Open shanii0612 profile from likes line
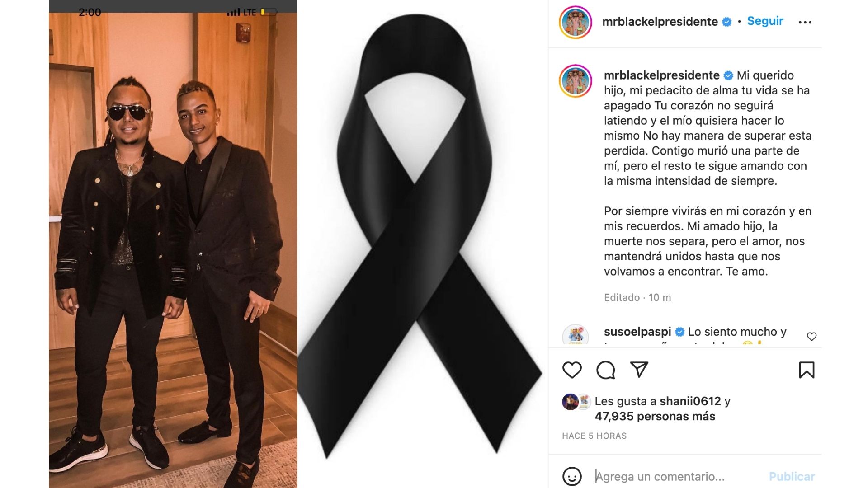This screenshot has height=488, width=868. point(690,401)
